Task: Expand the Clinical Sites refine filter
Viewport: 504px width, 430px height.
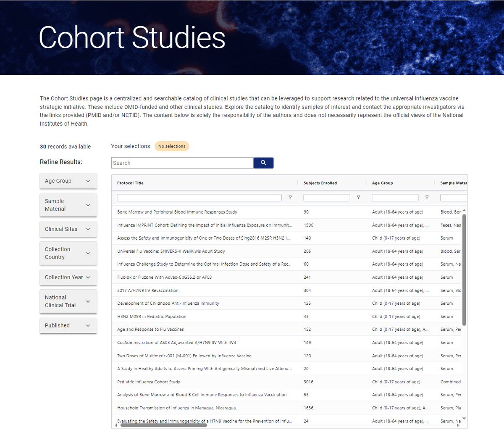Action: [68, 229]
